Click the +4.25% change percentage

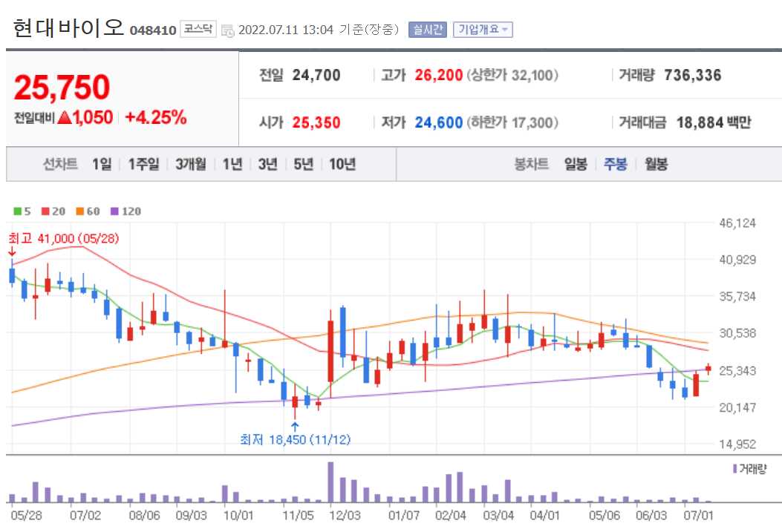click(x=156, y=117)
